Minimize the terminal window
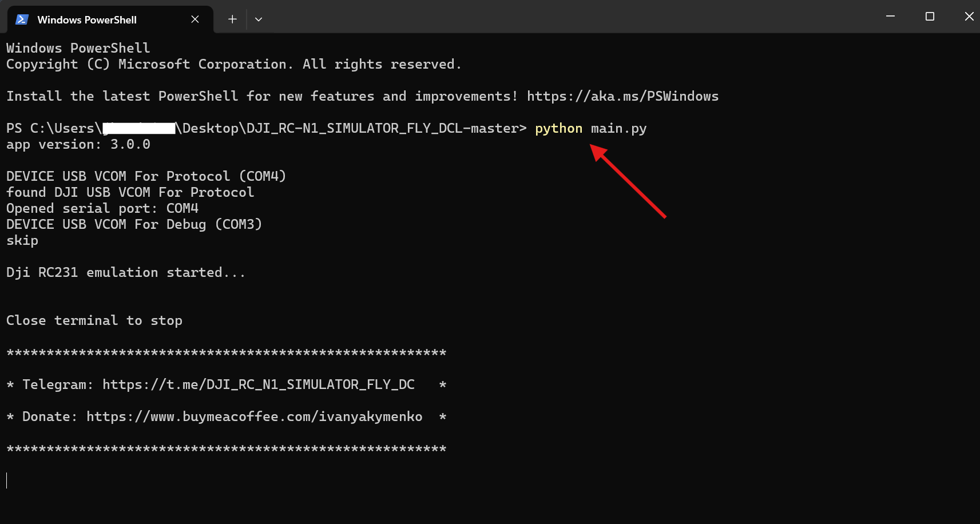This screenshot has height=524, width=980. coord(890,17)
